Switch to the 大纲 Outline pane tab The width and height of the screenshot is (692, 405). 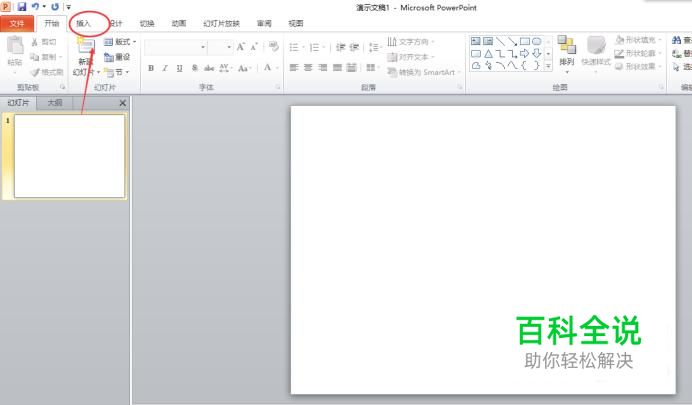click(x=55, y=103)
